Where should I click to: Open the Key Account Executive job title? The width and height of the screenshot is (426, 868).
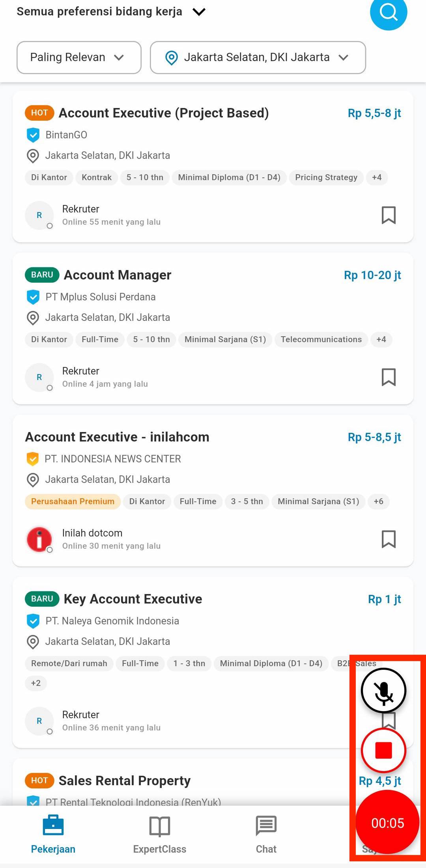133,599
